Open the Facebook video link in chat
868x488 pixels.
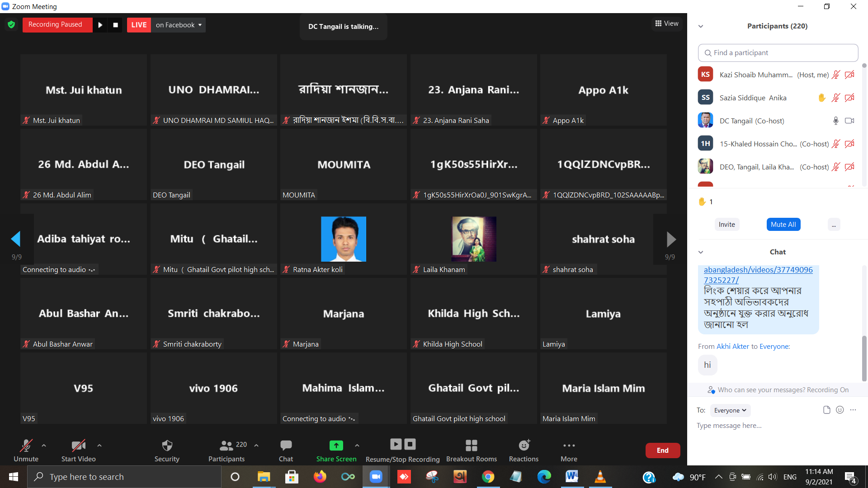(x=758, y=275)
